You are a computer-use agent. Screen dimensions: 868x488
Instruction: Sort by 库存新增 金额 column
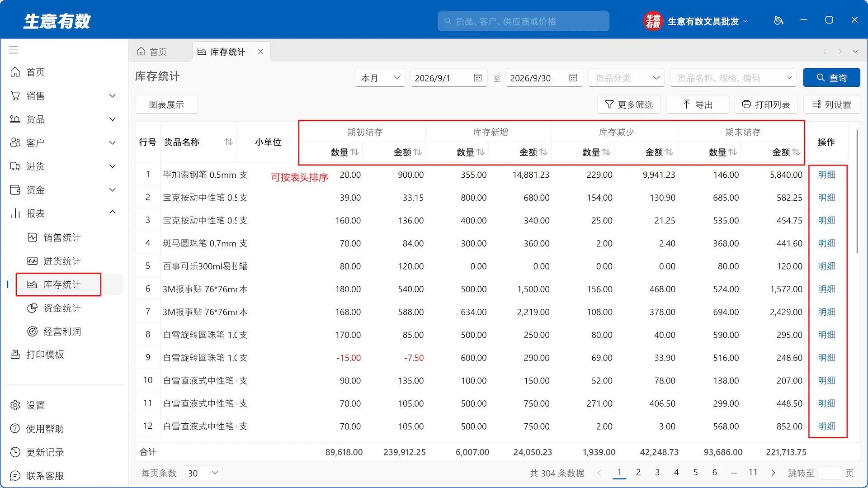tap(543, 152)
